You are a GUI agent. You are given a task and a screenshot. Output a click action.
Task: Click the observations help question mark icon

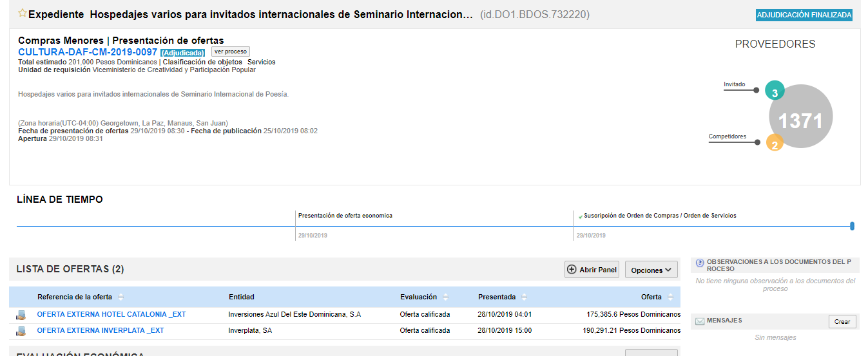tap(700, 263)
